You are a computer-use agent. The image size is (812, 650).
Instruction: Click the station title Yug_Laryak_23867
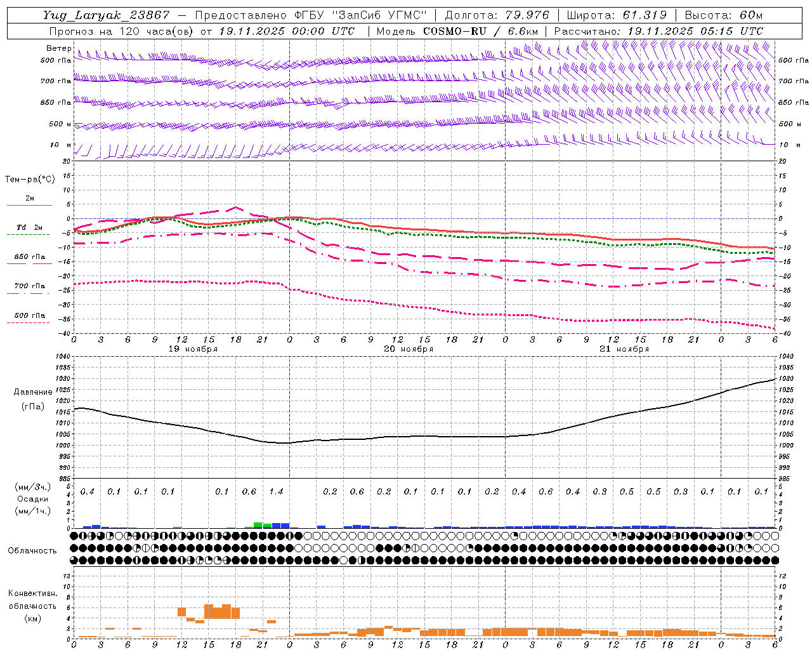pos(107,15)
